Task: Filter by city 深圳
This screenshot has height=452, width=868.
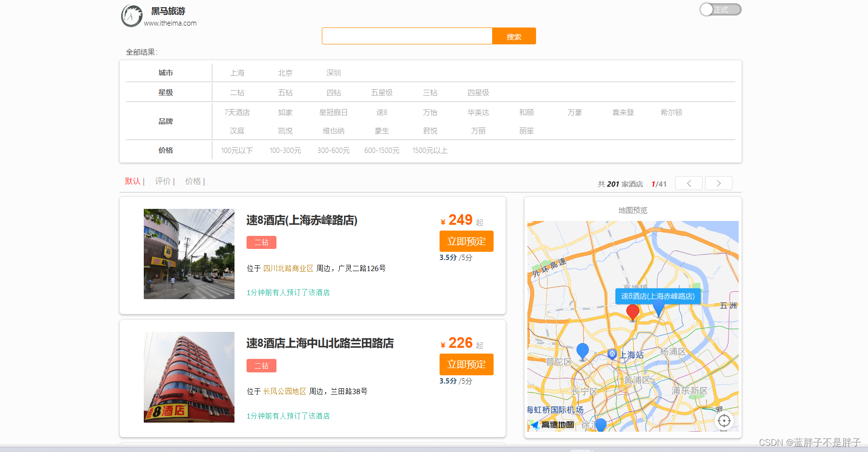Action: point(333,73)
